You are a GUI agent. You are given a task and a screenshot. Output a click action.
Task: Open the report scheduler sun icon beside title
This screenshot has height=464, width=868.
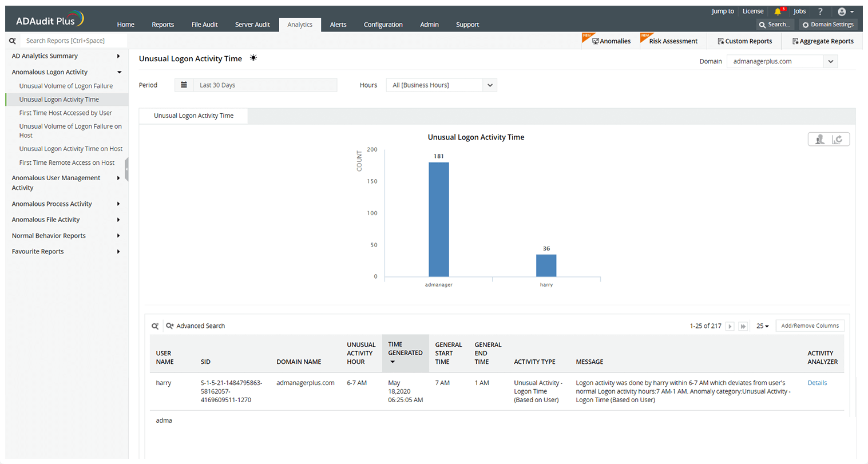point(253,58)
